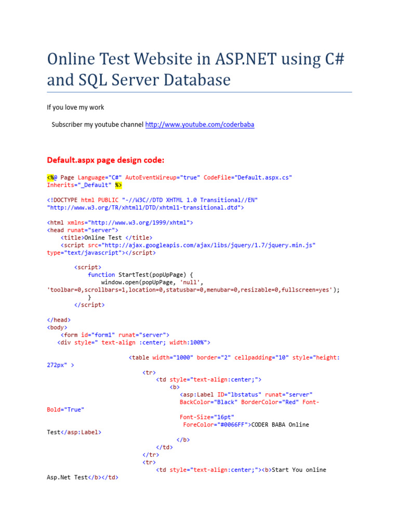Click the '<html xmlns=' line
The width and height of the screenshot is (399, 532).
[x=120, y=222]
